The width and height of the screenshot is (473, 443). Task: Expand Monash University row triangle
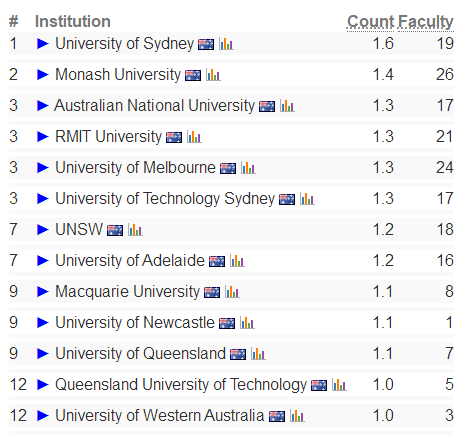(x=43, y=74)
